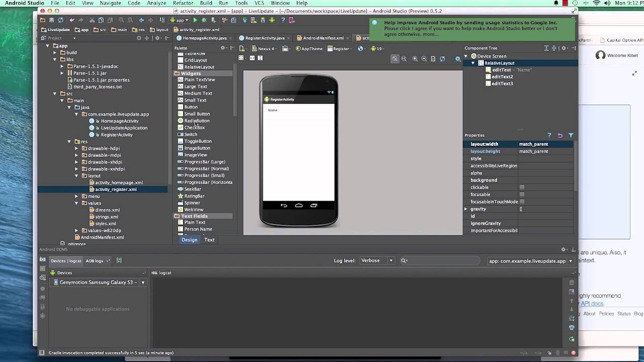Run the app with green play icon
Screen dimensions: 644x362
point(195,20)
